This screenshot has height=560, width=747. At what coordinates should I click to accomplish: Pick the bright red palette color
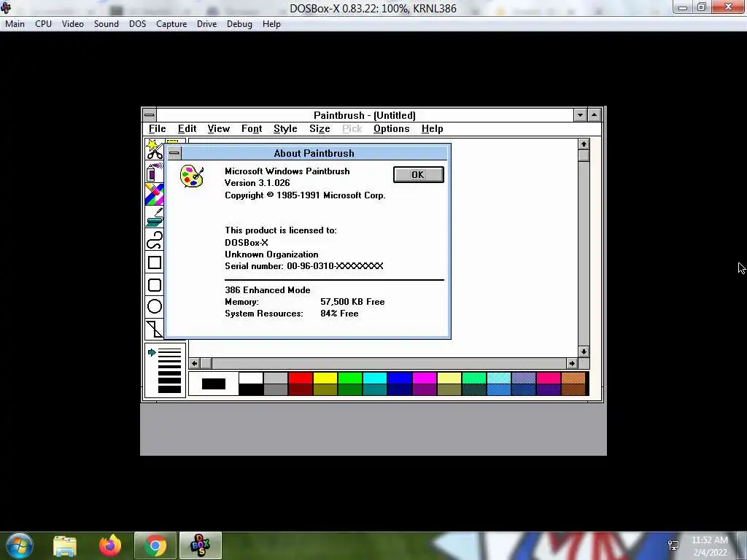pyautogui.click(x=300, y=378)
